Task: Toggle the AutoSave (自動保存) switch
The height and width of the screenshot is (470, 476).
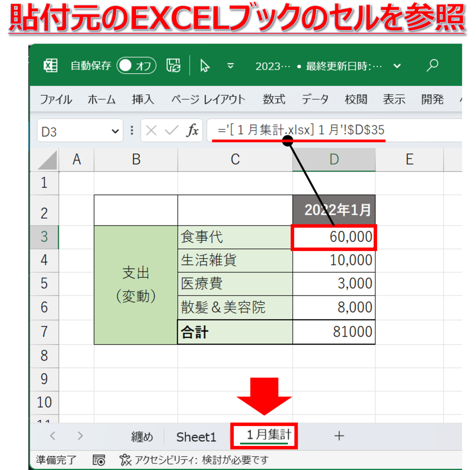Action: coord(136,66)
